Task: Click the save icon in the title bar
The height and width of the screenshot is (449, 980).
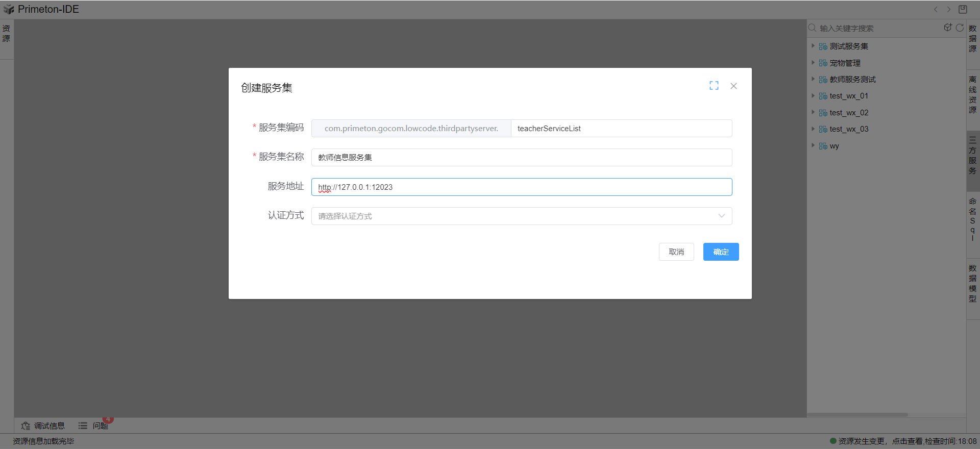Action: [x=963, y=9]
